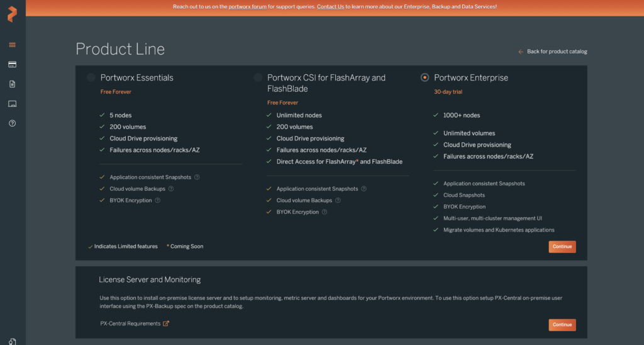This screenshot has height=345, width=644.
Task: Select the Portworx Essentials radio button
Action: [x=92, y=77]
